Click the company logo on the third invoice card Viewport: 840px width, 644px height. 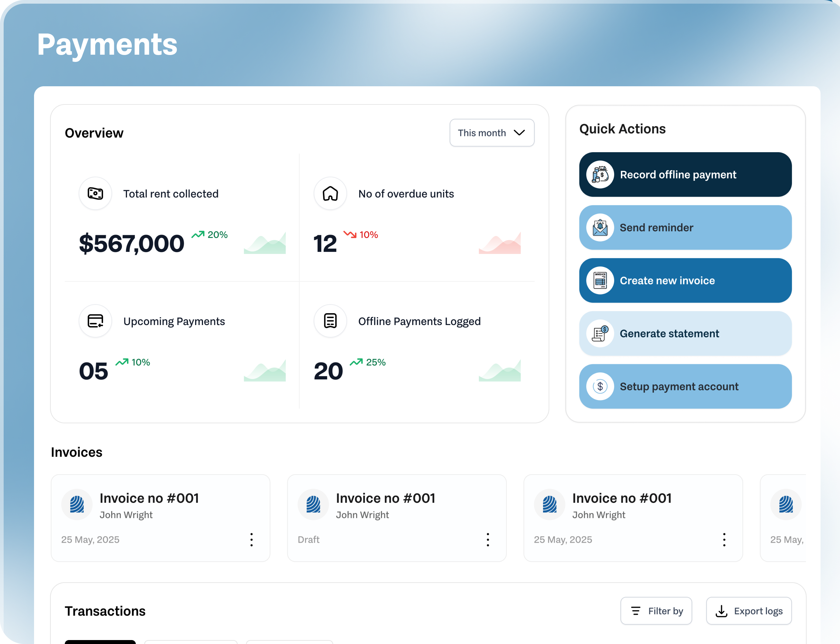point(549,504)
